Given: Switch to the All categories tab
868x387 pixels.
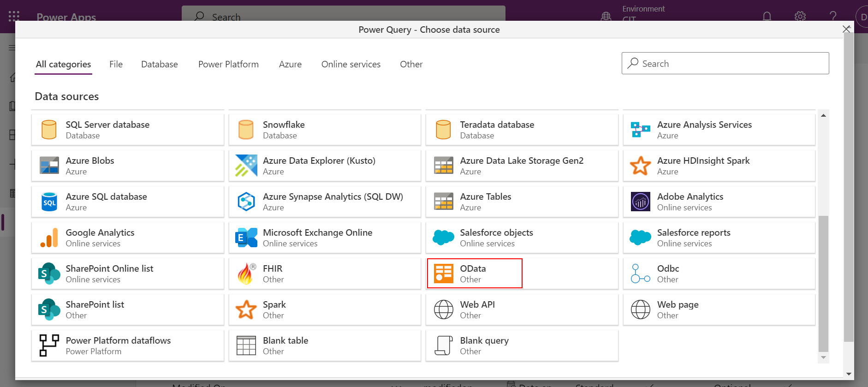Looking at the screenshot, I should click(64, 64).
